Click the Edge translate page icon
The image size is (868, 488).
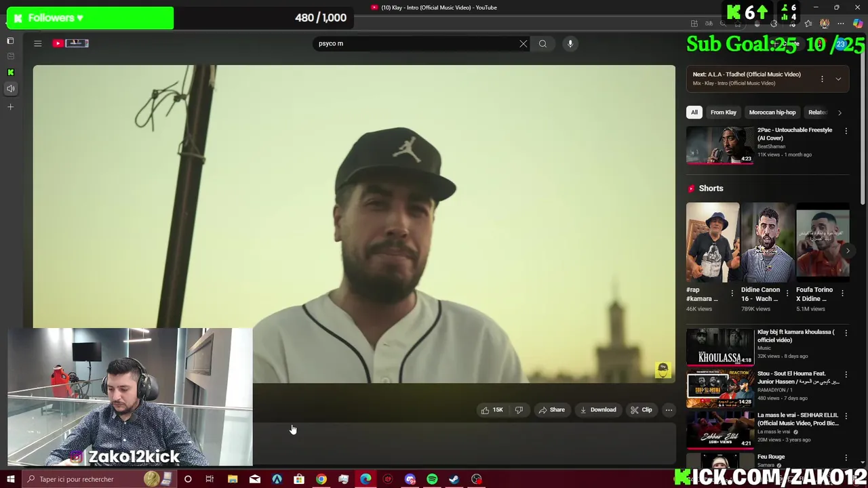709,24
